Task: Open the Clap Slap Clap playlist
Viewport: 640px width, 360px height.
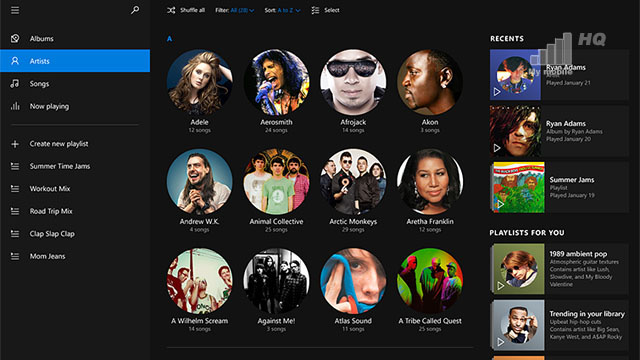Action: [75, 234]
